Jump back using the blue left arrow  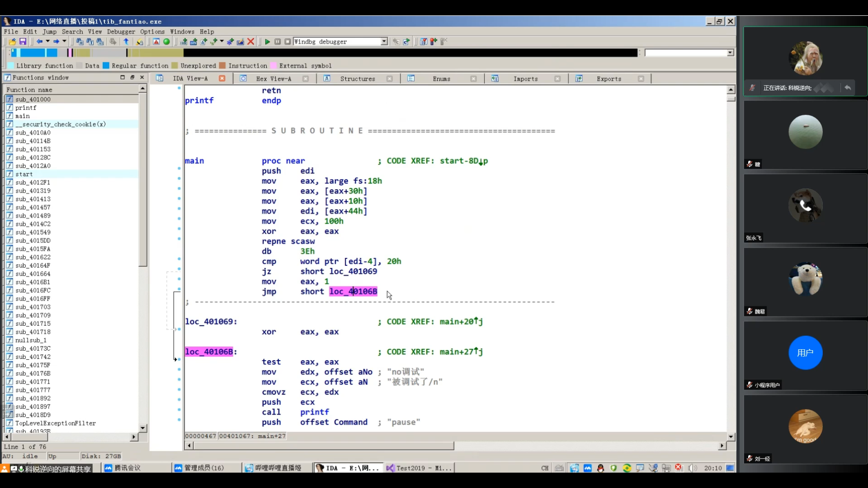[39, 42]
